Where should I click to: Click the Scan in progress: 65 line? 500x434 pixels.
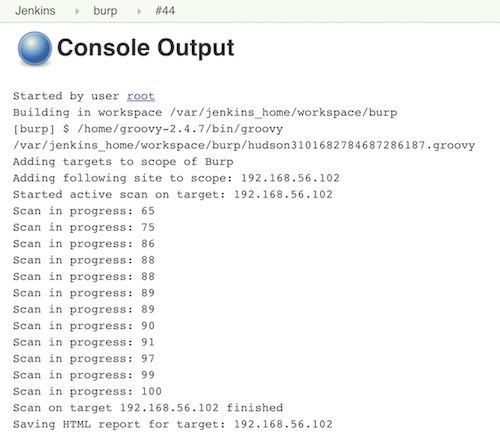pos(84,211)
